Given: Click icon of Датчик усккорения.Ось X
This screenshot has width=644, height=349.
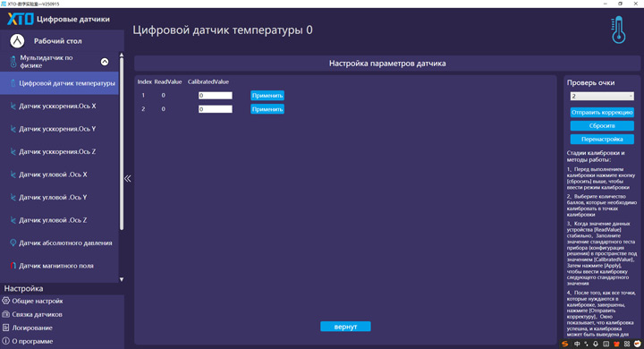Looking at the screenshot, I should [13, 106].
